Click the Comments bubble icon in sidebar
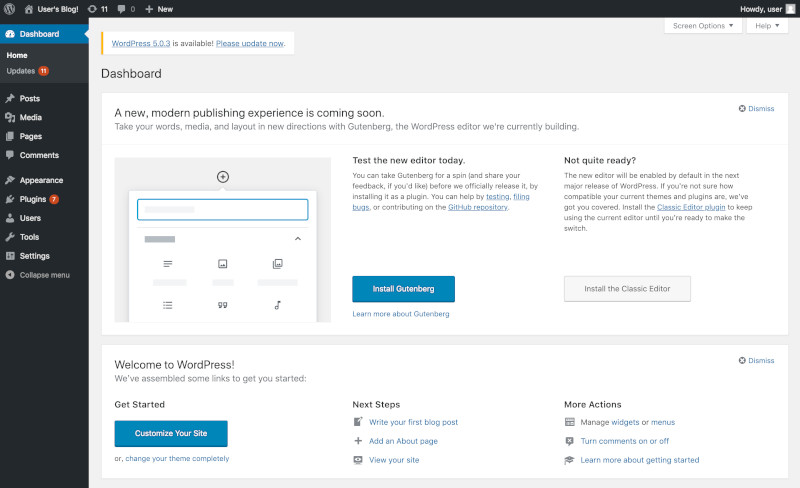 click(x=10, y=155)
